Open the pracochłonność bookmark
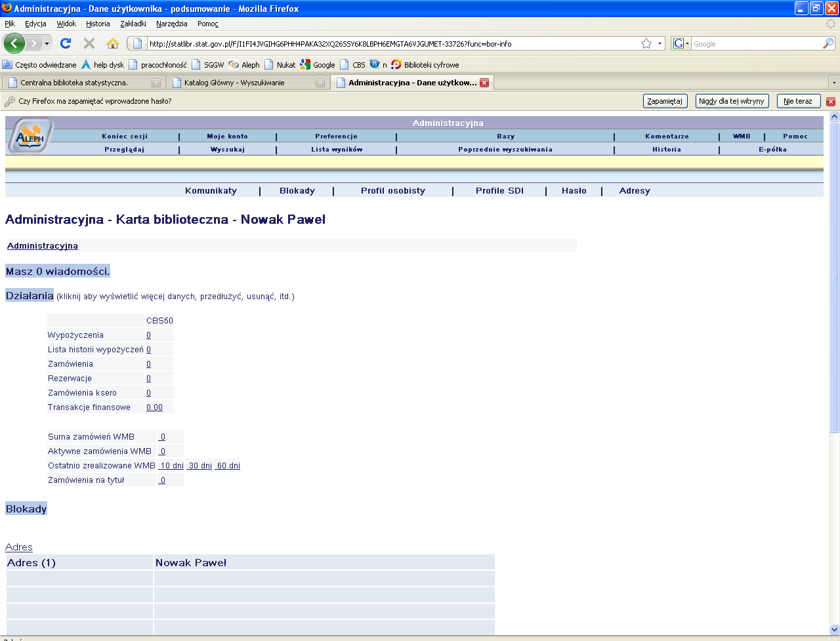This screenshot has width=840, height=641. click(x=157, y=65)
